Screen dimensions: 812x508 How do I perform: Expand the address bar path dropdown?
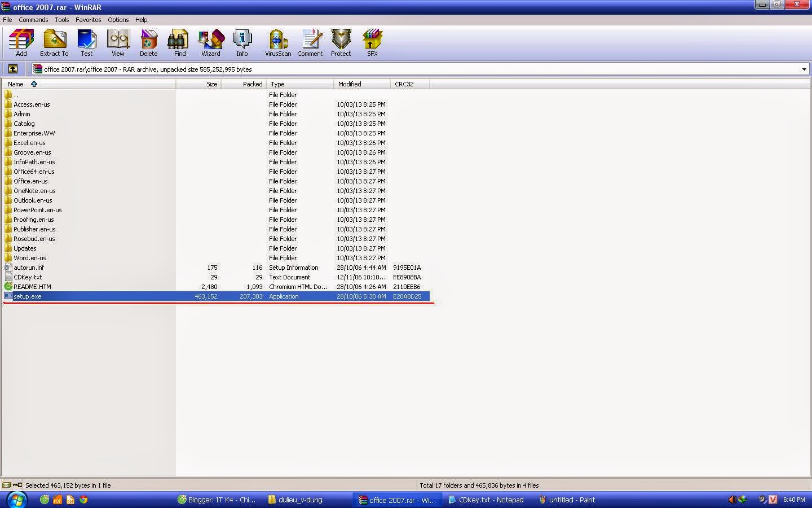[x=804, y=69]
